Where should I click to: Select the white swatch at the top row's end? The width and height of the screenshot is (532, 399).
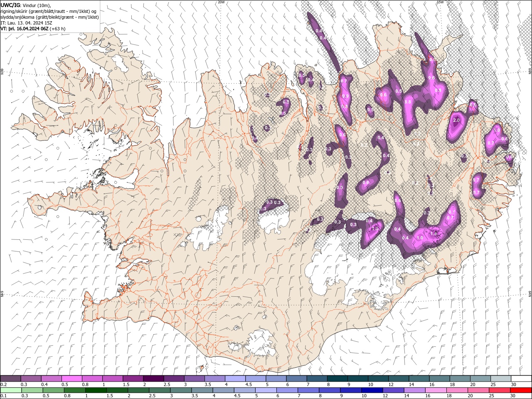pyautogui.click(x=521, y=379)
